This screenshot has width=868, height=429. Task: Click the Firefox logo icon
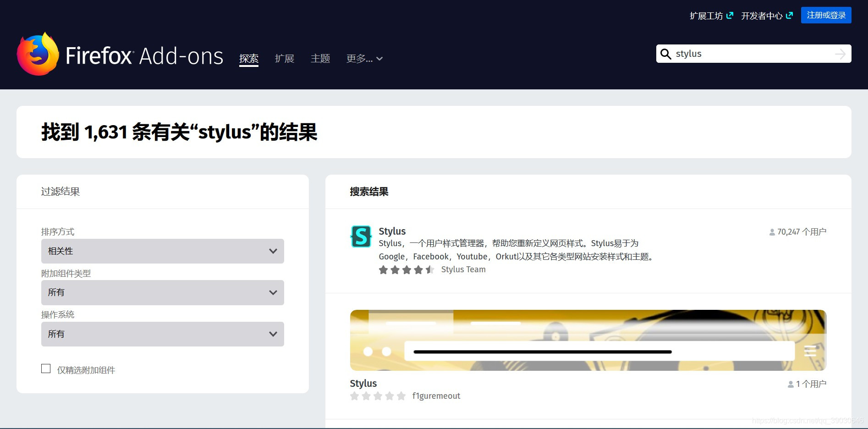[38, 54]
